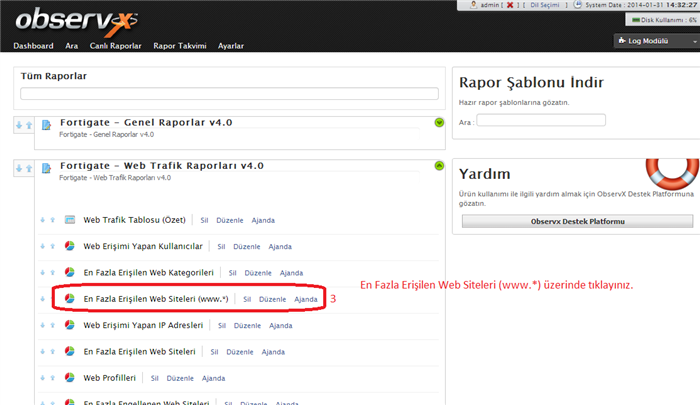Open the Dashboard menu
The image size is (700, 405).
33,46
